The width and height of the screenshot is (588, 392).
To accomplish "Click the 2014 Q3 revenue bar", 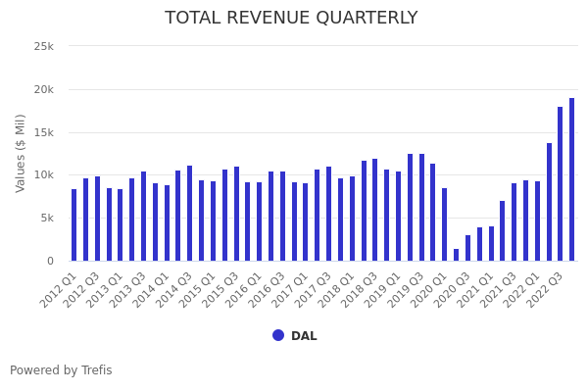I will (x=189, y=213).
